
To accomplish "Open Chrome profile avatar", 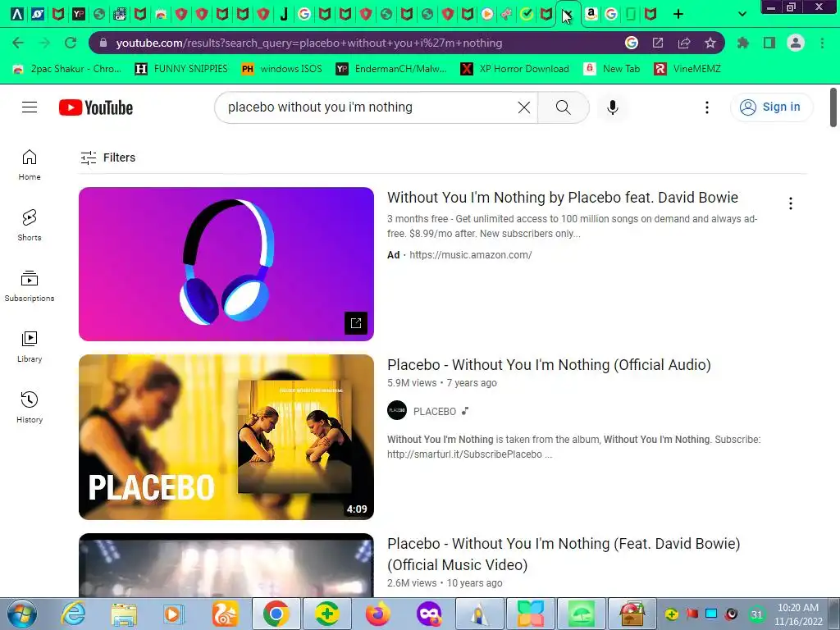I will click(x=796, y=43).
